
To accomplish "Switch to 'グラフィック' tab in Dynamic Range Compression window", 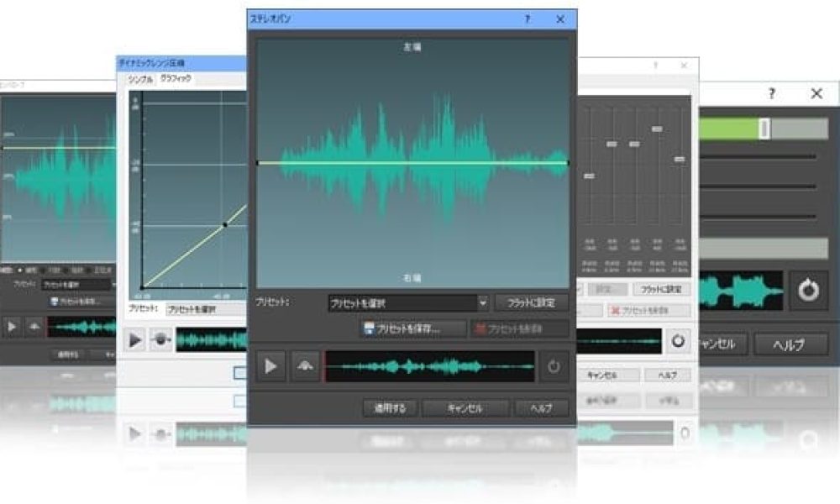I will click(x=176, y=79).
